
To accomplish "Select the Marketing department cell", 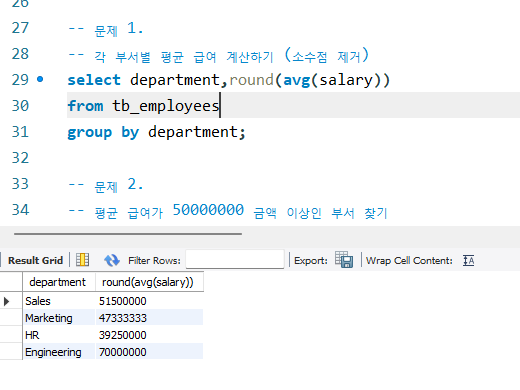I will click(59, 318).
